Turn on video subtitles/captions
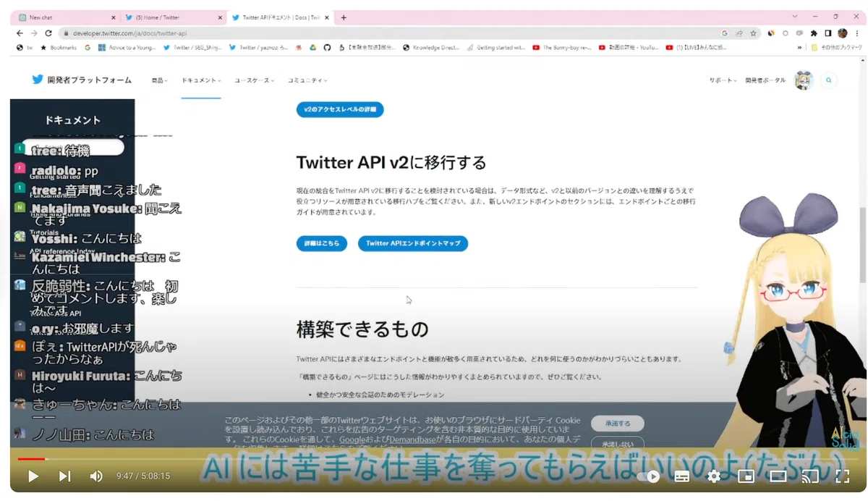The image size is (868, 501). pyautogui.click(x=681, y=476)
